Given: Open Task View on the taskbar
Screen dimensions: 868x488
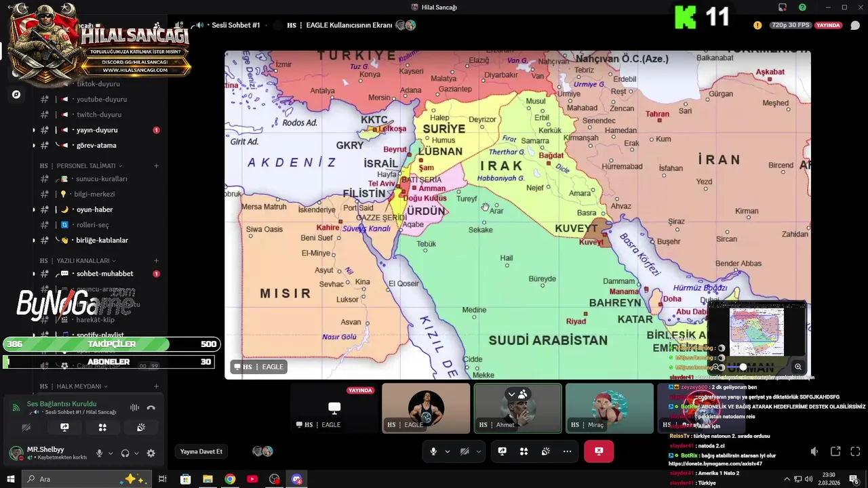Looking at the screenshot, I should coord(163,479).
